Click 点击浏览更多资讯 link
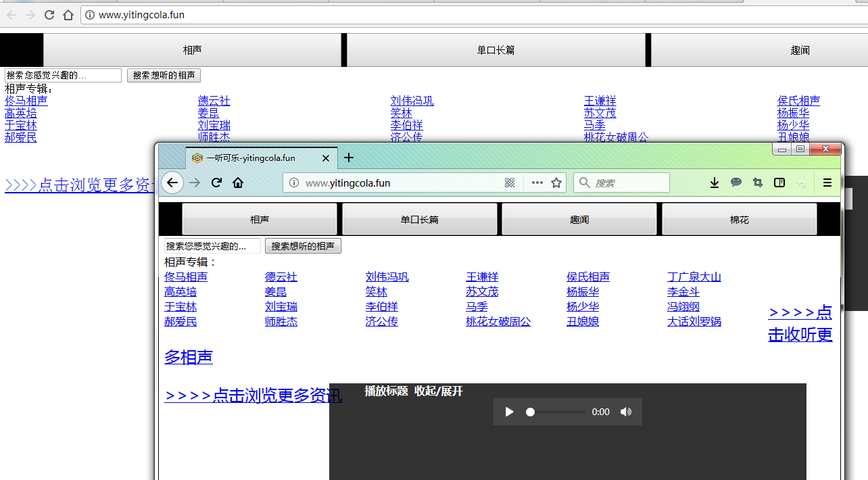The height and width of the screenshot is (480, 868). pyautogui.click(x=254, y=395)
